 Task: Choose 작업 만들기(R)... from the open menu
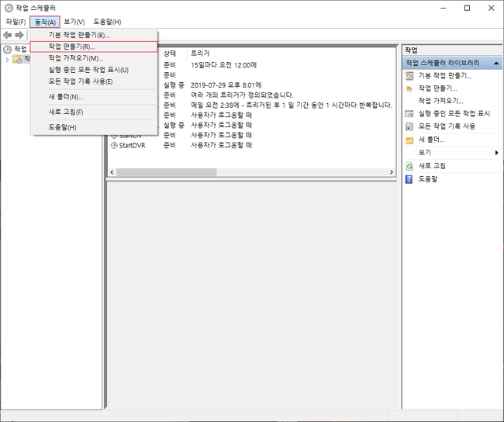pyautogui.click(x=71, y=47)
